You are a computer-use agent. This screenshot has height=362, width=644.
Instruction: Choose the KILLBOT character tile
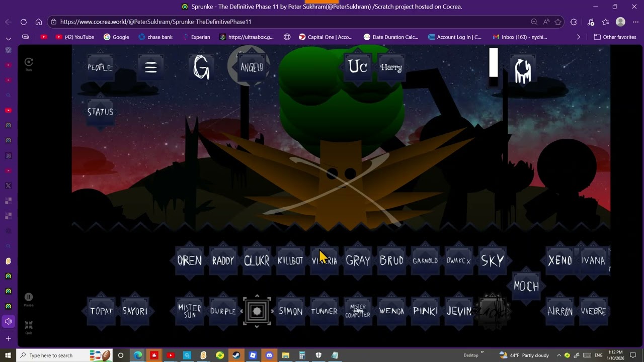(290, 260)
